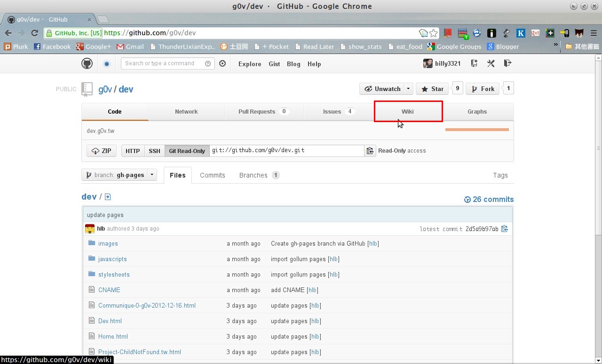The height and width of the screenshot is (364, 602).
Task: Open account settings tools icon
Action: [x=491, y=63]
